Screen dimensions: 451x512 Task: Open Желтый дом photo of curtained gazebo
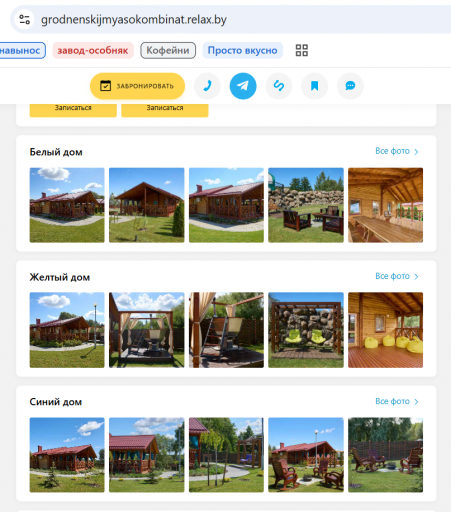point(147,330)
